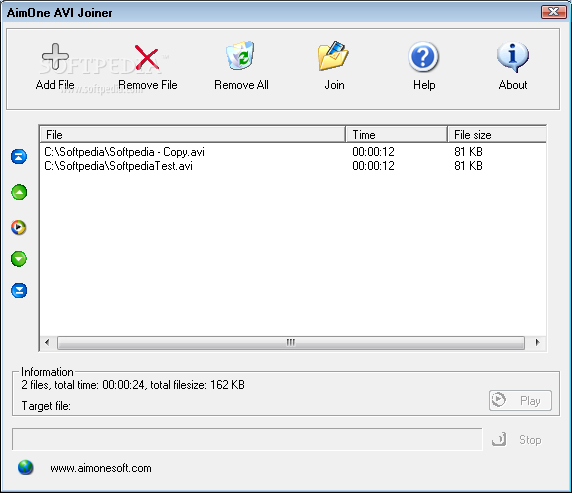Click the Play button

(x=520, y=401)
